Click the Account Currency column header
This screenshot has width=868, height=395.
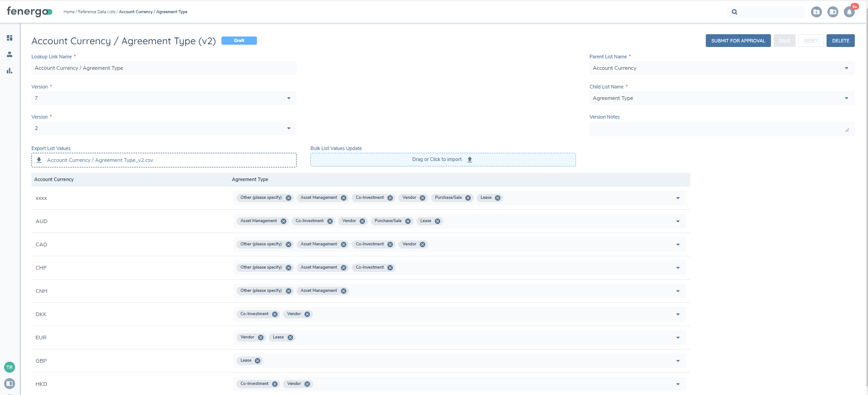[54, 179]
